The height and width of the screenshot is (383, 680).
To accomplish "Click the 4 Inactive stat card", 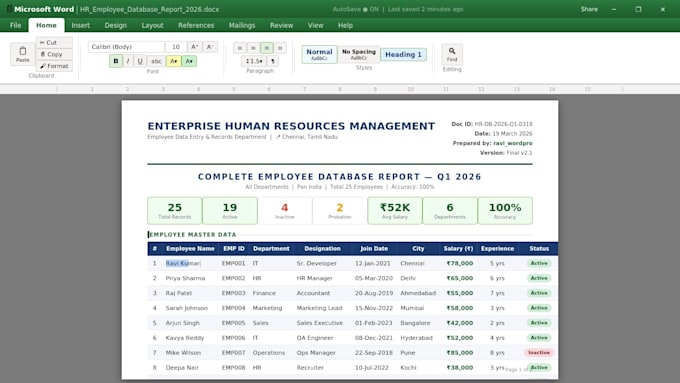I will pos(284,211).
